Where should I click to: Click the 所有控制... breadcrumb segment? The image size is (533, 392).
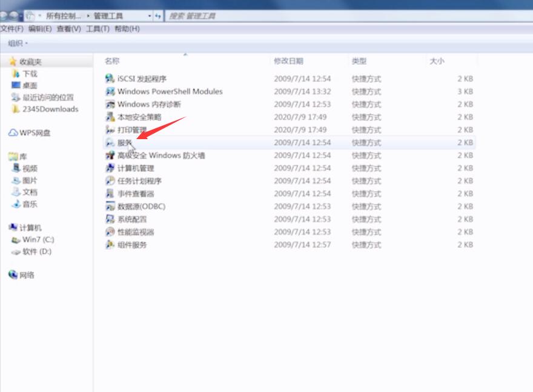[64, 16]
